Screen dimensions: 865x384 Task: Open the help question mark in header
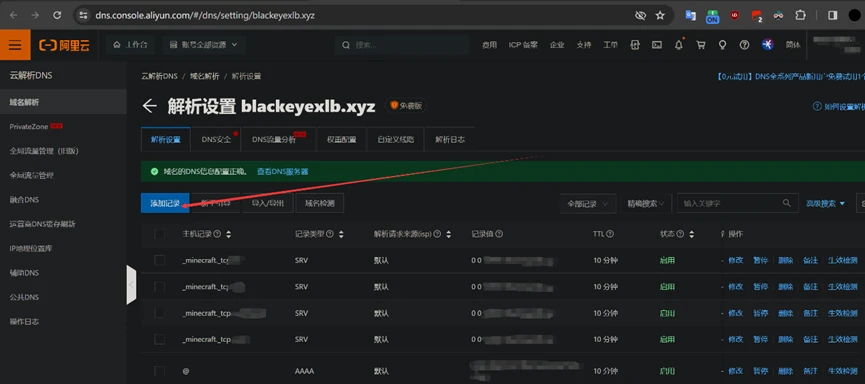point(744,45)
